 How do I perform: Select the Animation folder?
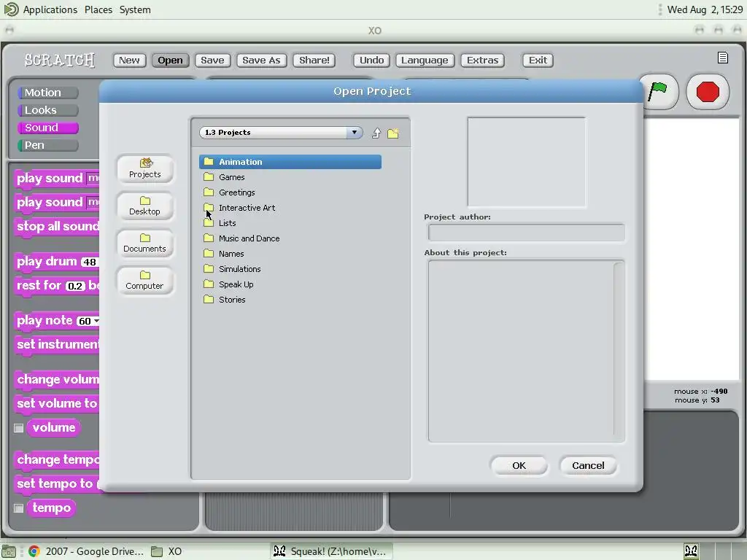coord(290,162)
